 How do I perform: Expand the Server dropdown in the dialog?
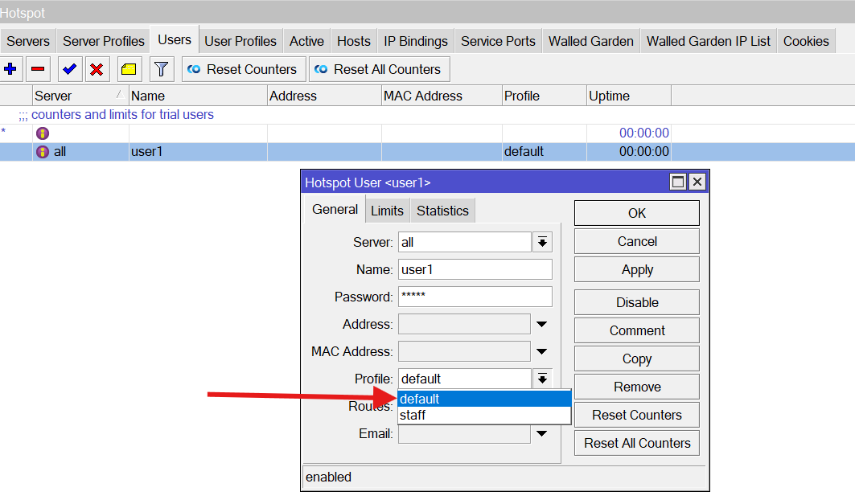pyautogui.click(x=542, y=242)
